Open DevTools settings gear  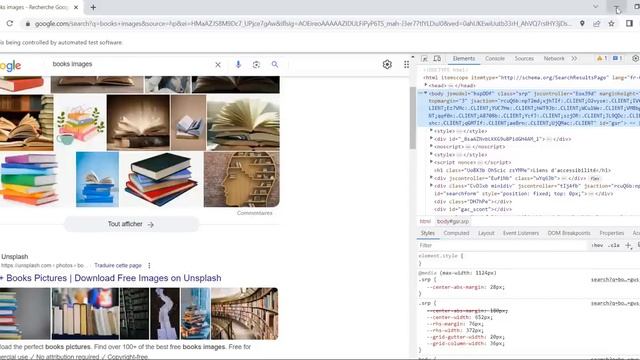[x=636, y=59]
